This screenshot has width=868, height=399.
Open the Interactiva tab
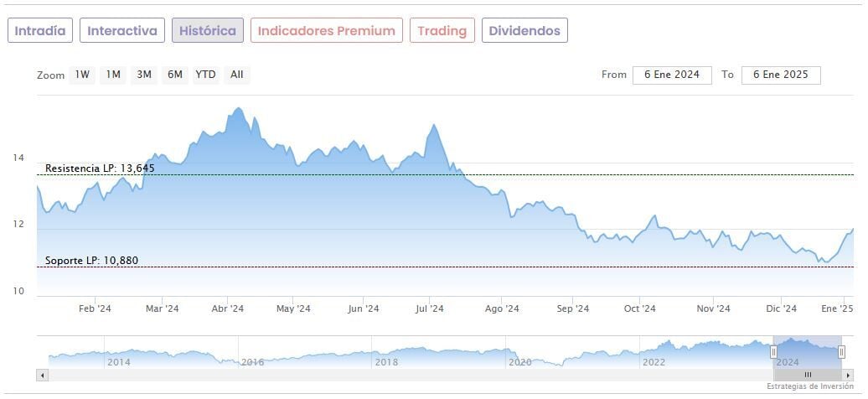tap(122, 31)
